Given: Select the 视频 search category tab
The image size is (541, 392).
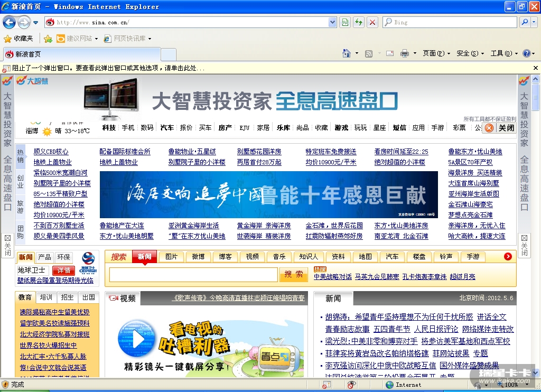Looking at the screenshot, I should click(252, 256).
